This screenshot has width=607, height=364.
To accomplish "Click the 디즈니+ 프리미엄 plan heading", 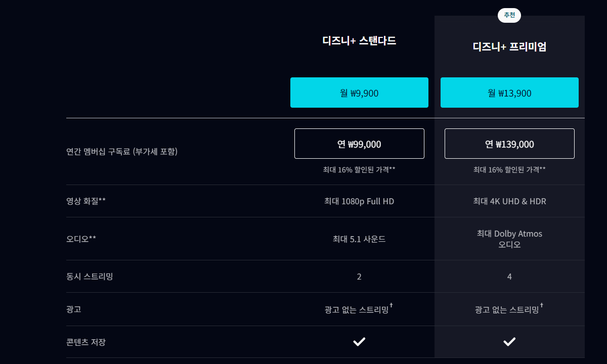I will pyautogui.click(x=509, y=47).
